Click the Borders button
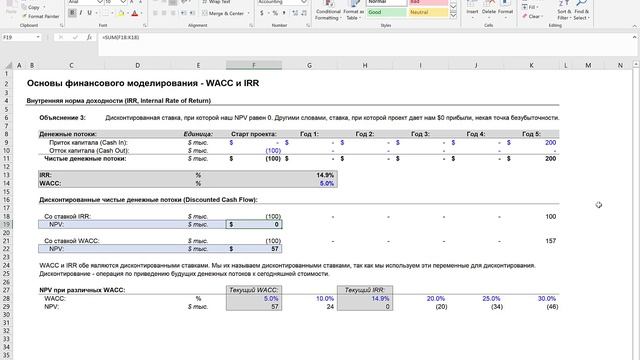Viewport: 640px width, 360px height. pyautogui.click(x=106, y=13)
